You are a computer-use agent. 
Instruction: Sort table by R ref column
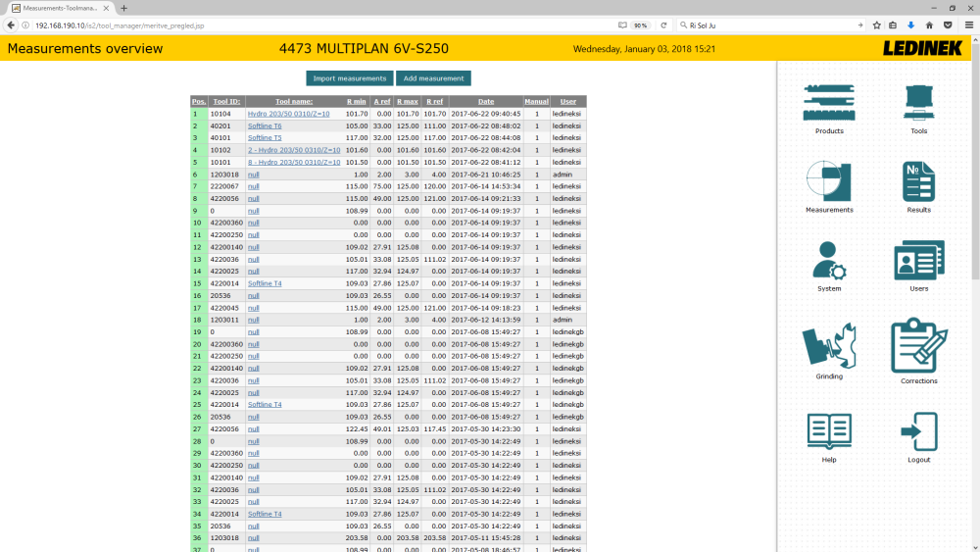[x=434, y=101]
